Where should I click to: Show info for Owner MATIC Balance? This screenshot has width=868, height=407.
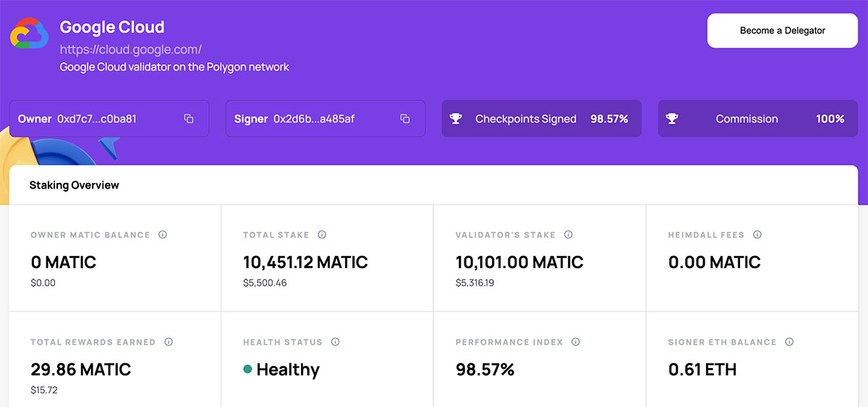coord(163,235)
